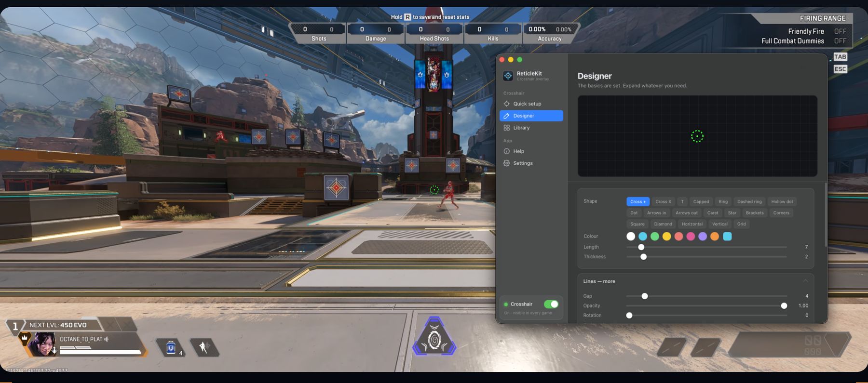
Task: Pick the white colour swatch
Action: pyautogui.click(x=631, y=236)
